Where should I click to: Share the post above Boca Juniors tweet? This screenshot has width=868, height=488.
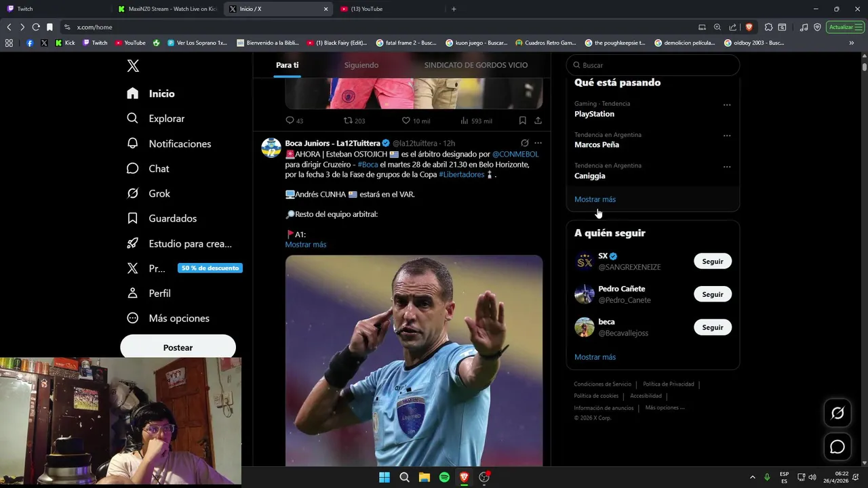[538, 121]
